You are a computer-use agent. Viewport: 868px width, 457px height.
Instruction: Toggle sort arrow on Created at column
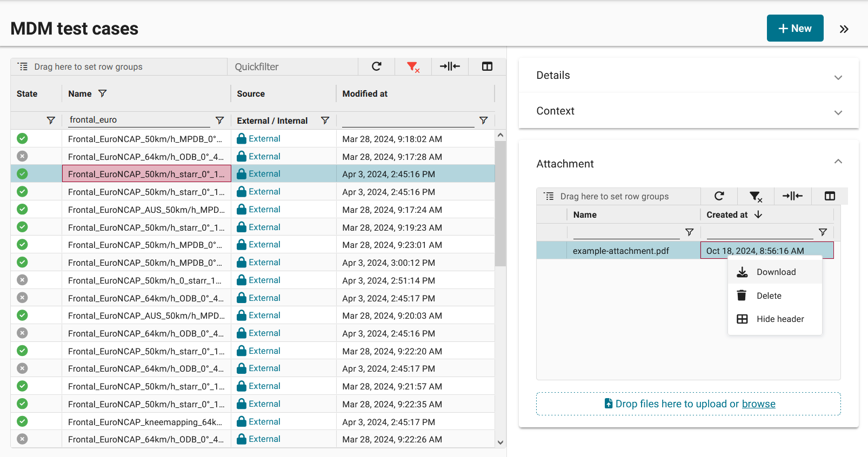pyautogui.click(x=758, y=214)
